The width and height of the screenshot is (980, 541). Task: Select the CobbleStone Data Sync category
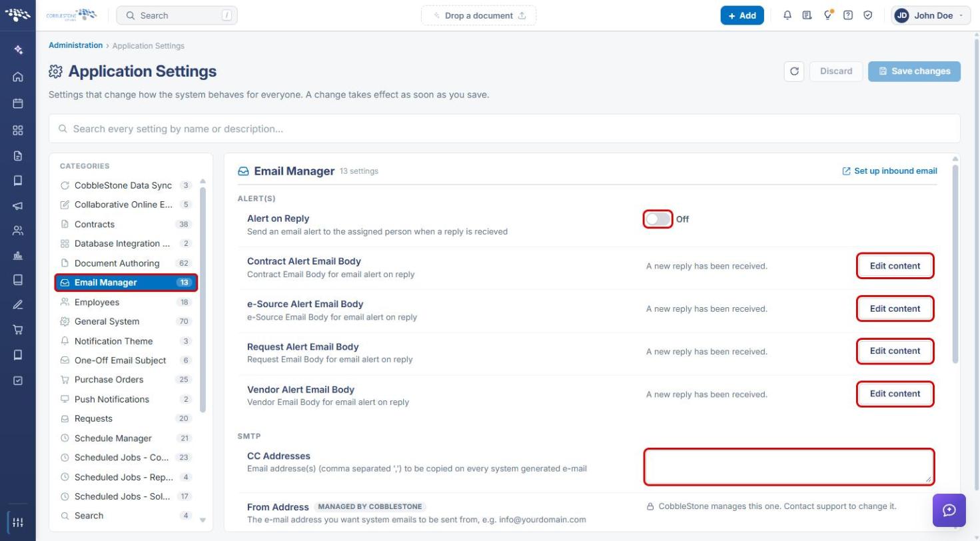pos(126,186)
